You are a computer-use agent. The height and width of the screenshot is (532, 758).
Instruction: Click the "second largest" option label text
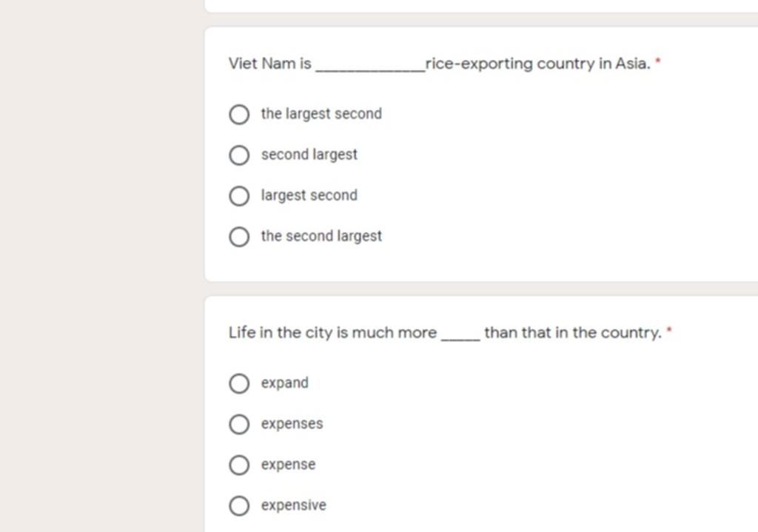pos(309,155)
